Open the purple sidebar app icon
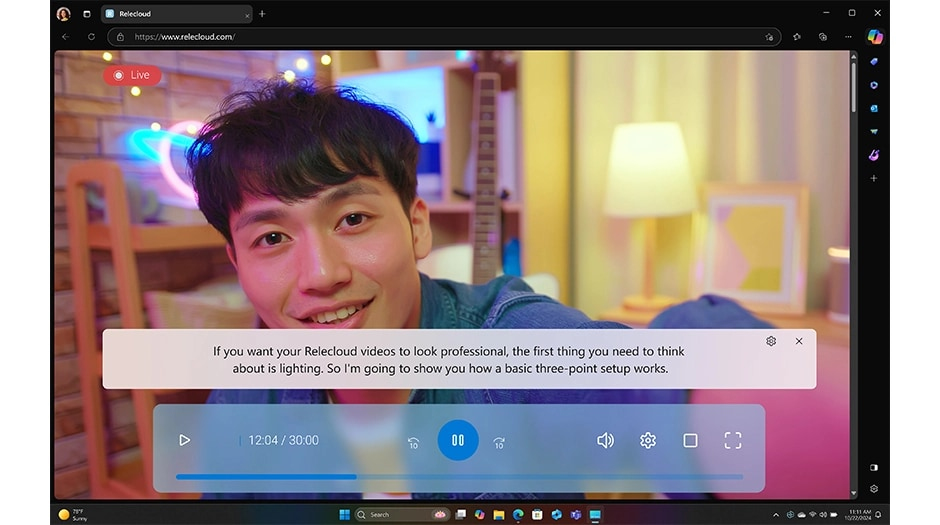 click(874, 155)
